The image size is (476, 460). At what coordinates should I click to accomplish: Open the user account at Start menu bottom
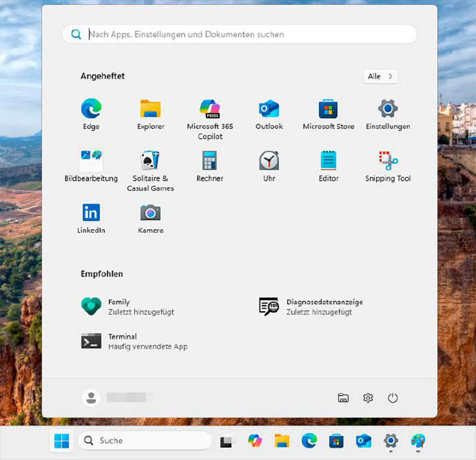pos(91,398)
